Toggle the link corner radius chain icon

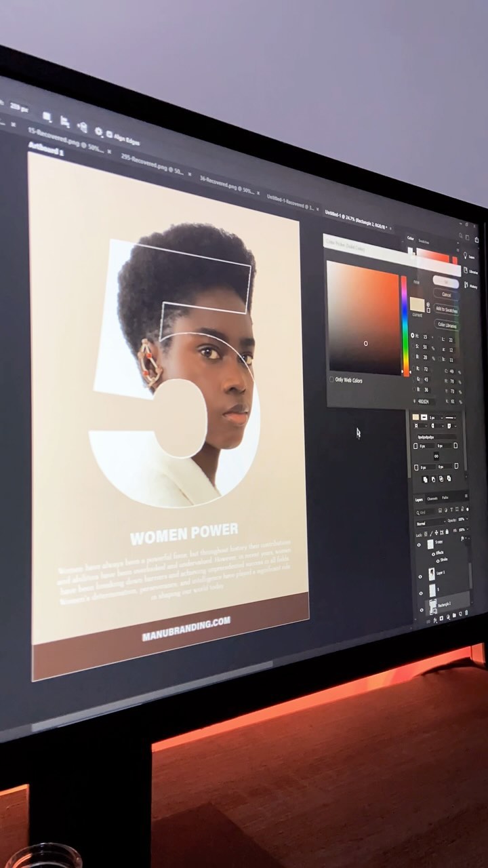[x=436, y=456]
